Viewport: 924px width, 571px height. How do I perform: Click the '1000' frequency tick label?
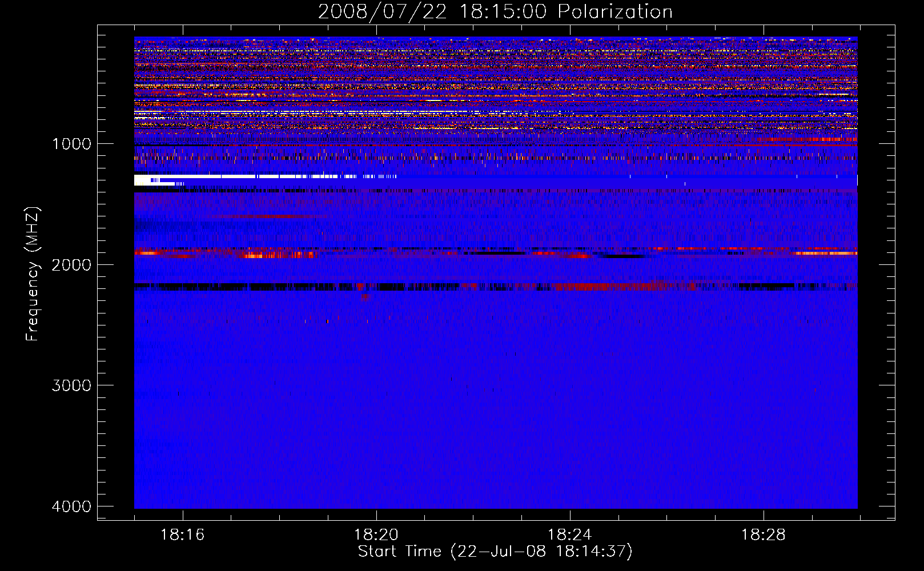tap(71, 144)
